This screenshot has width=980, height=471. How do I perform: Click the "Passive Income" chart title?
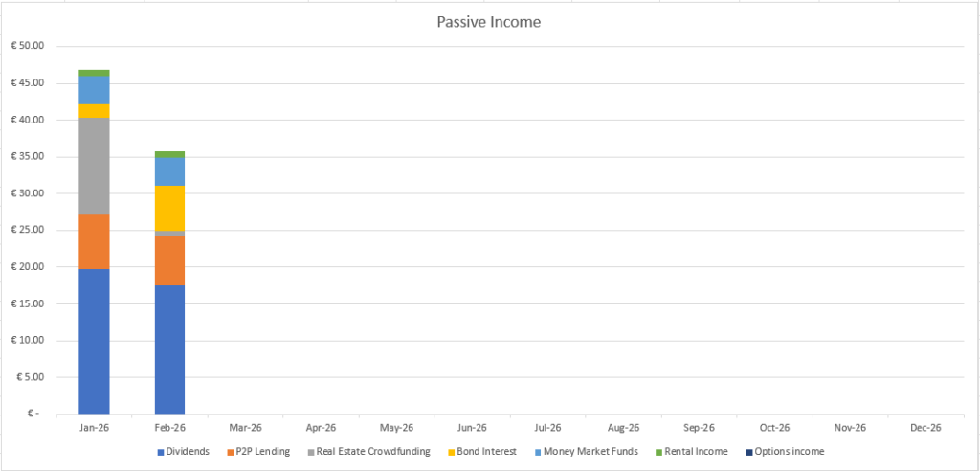(x=489, y=21)
